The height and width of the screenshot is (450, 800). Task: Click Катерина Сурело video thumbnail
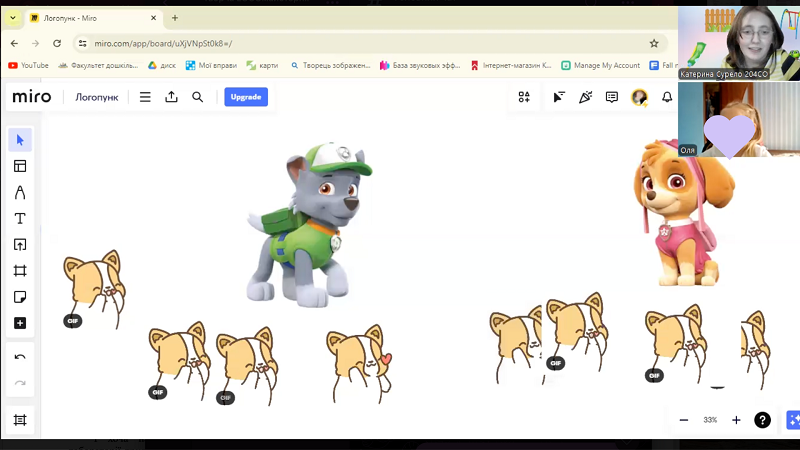click(x=739, y=43)
